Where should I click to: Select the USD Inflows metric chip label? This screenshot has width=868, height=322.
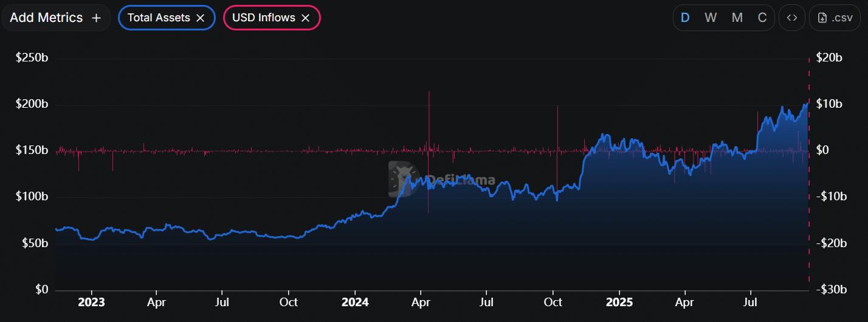[263, 18]
